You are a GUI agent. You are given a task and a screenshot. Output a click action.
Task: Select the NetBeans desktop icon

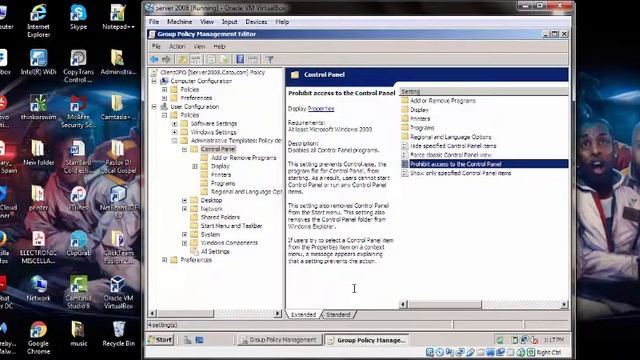pos(118,202)
